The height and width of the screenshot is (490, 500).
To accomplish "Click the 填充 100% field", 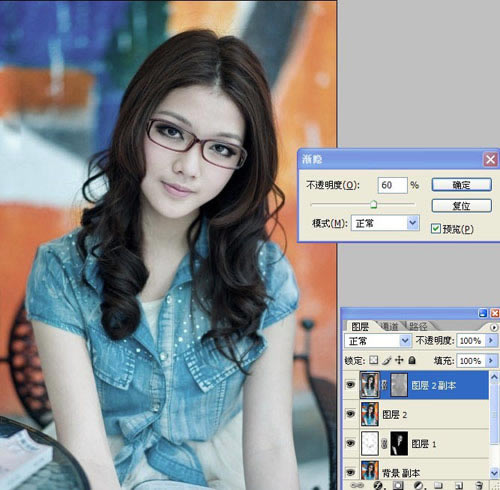I will (470, 361).
